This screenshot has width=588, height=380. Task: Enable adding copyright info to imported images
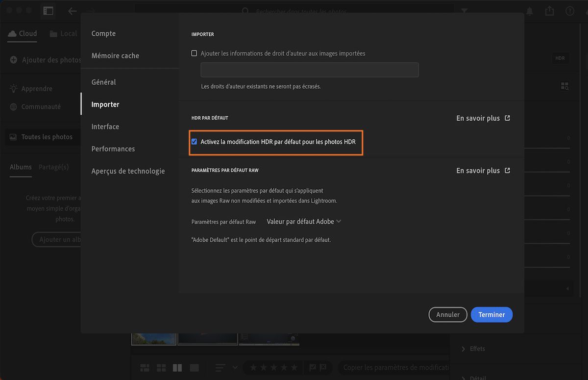click(194, 53)
